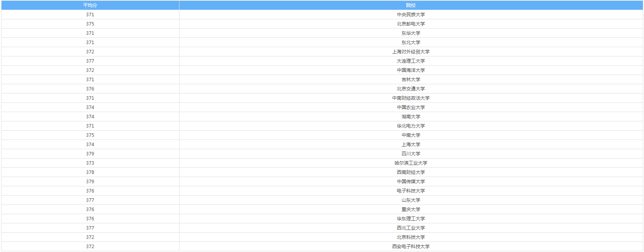644x252 pixels.
Task: Select the 湖南大学 cell
Action: (411, 117)
